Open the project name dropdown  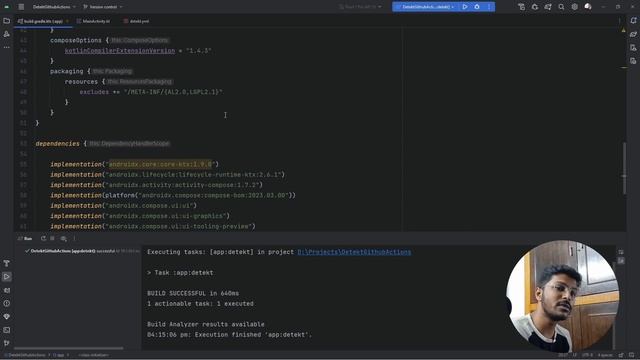[x=54, y=7]
